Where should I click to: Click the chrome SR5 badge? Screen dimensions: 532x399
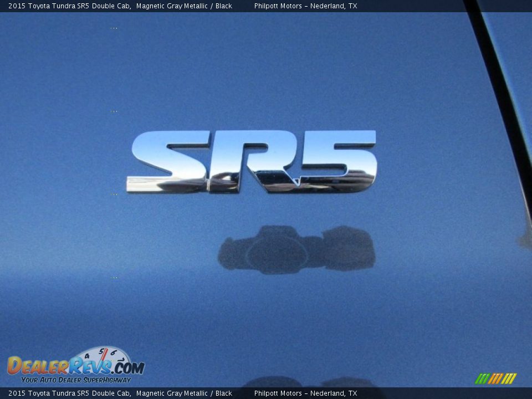252,161
